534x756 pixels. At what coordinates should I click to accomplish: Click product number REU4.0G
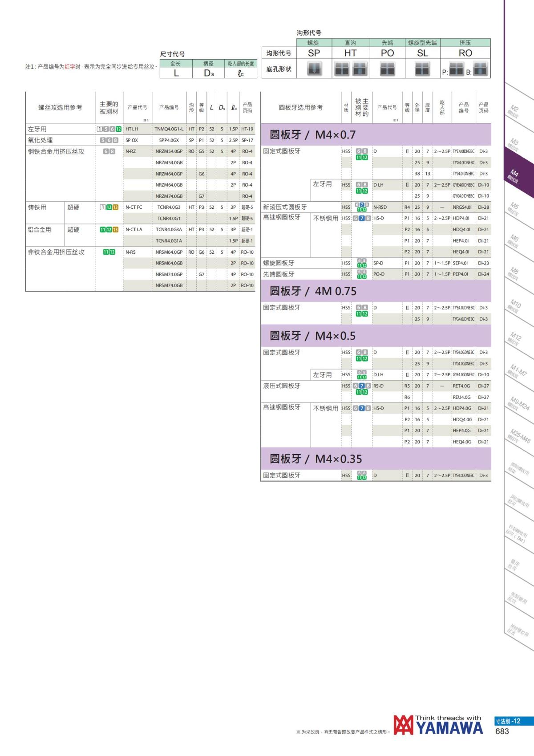(x=461, y=397)
